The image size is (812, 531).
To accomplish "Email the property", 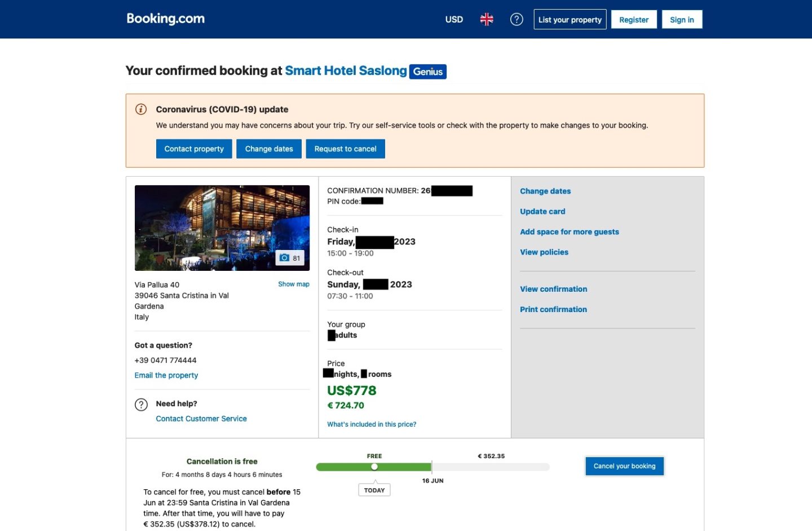I will click(x=166, y=375).
